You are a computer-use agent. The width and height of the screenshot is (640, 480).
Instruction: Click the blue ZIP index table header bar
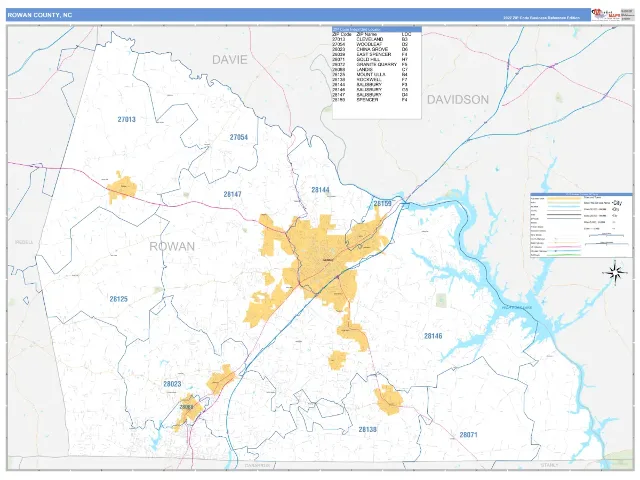click(377, 29)
